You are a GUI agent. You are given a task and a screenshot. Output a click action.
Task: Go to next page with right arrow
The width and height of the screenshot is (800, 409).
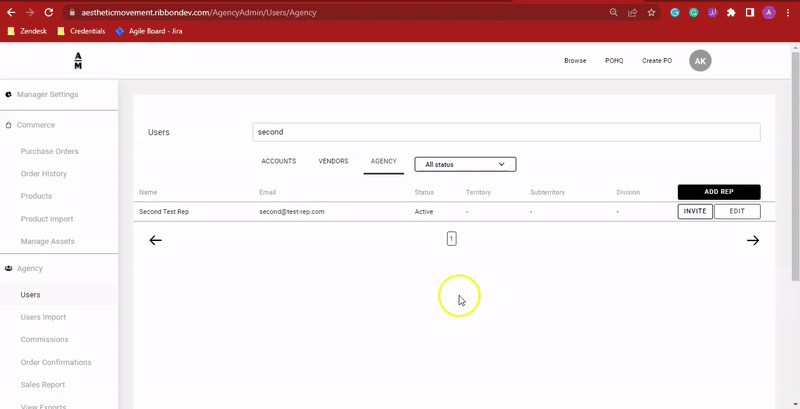pyautogui.click(x=753, y=240)
